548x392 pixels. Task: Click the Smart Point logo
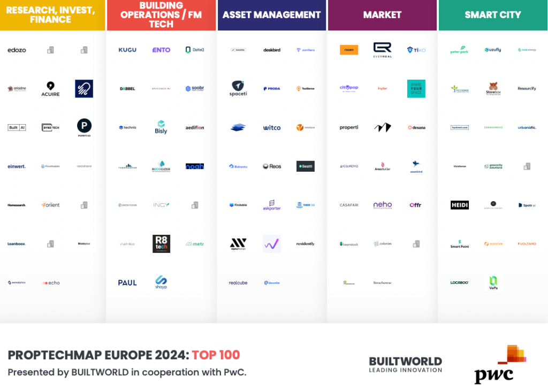pyautogui.click(x=460, y=244)
